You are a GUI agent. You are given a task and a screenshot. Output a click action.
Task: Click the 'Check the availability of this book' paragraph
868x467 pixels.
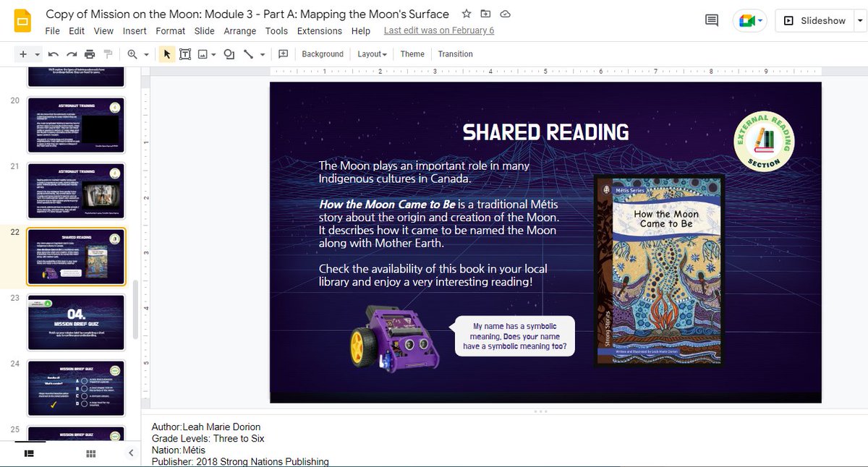[433, 275]
